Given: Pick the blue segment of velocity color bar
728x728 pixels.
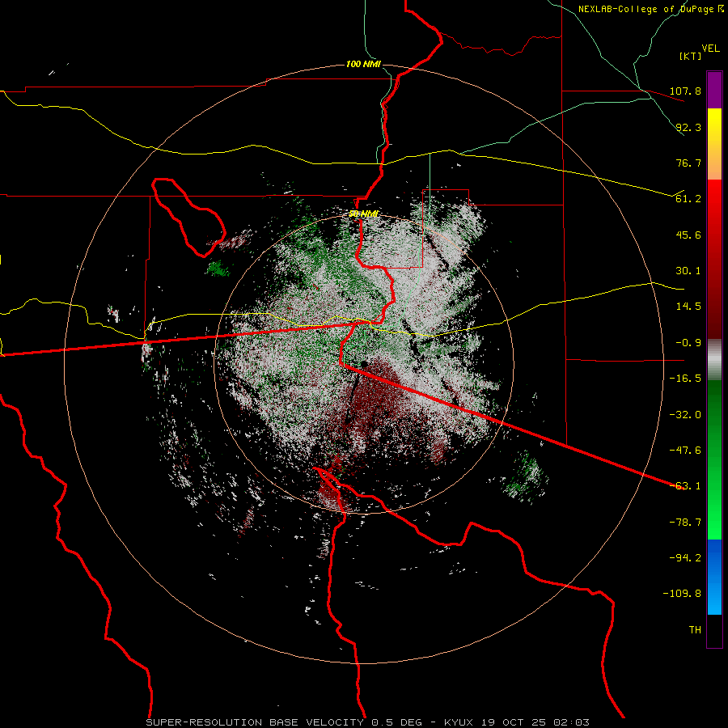Looking at the screenshot, I should tap(714, 577).
